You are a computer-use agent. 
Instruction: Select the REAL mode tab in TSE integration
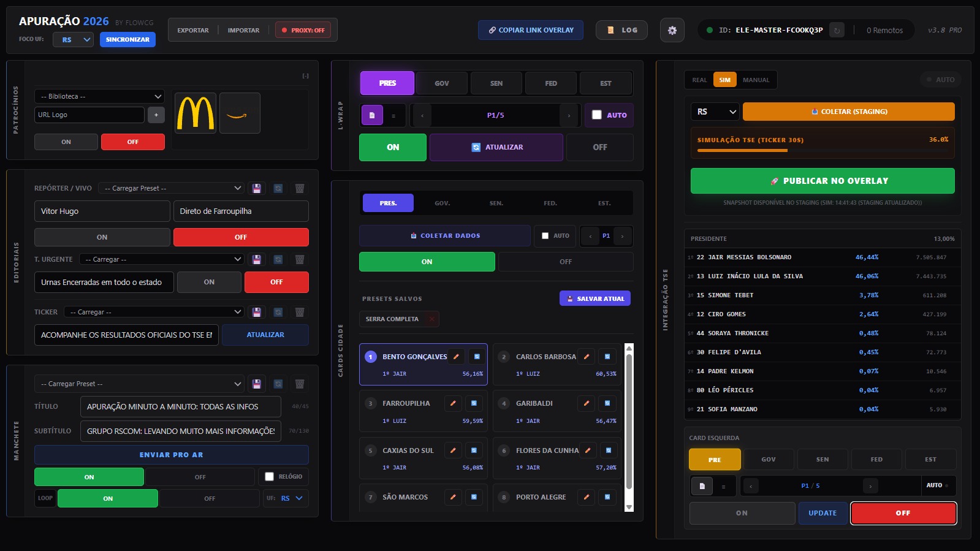click(x=699, y=80)
